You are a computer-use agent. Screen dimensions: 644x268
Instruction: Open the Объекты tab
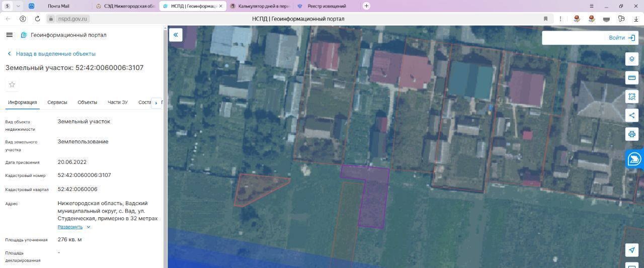pos(88,102)
